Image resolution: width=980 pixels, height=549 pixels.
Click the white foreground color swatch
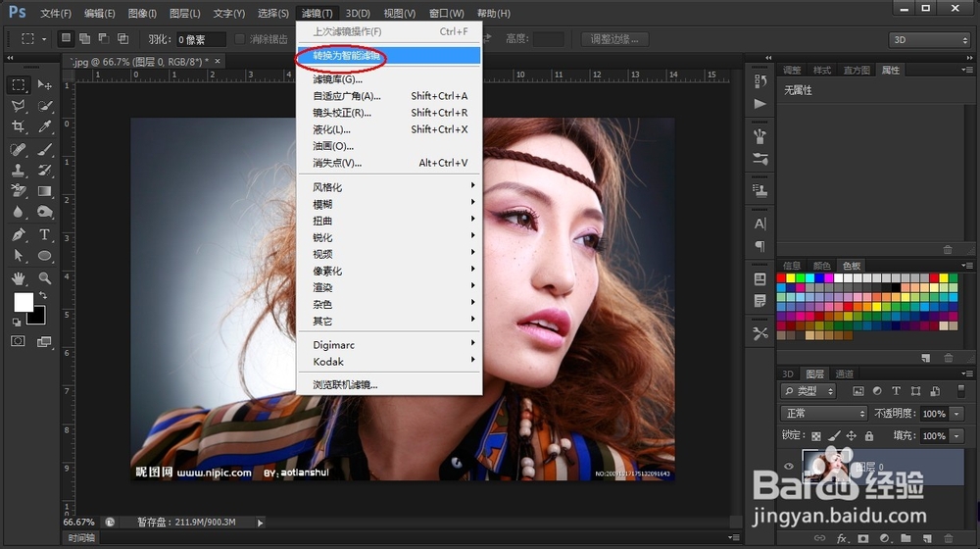pos(23,302)
